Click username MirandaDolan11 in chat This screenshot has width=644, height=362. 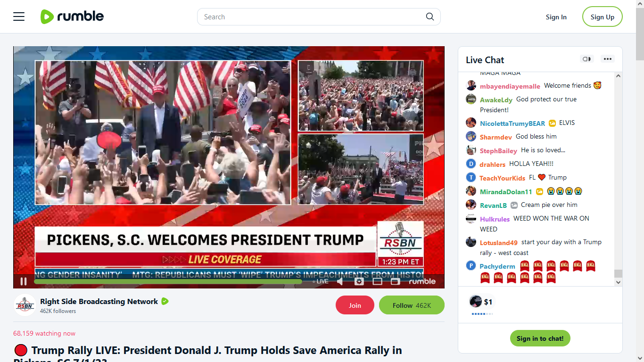click(x=506, y=192)
